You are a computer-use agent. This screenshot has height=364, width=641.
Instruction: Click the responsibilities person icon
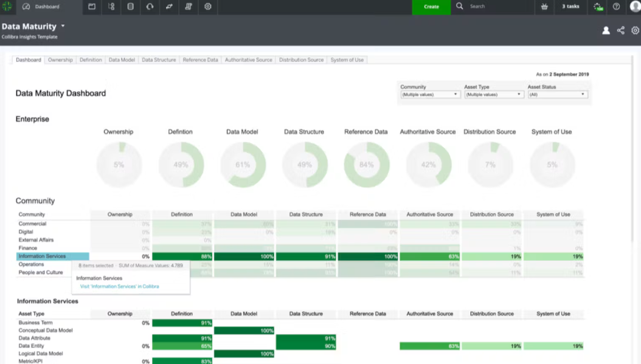[606, 30]
